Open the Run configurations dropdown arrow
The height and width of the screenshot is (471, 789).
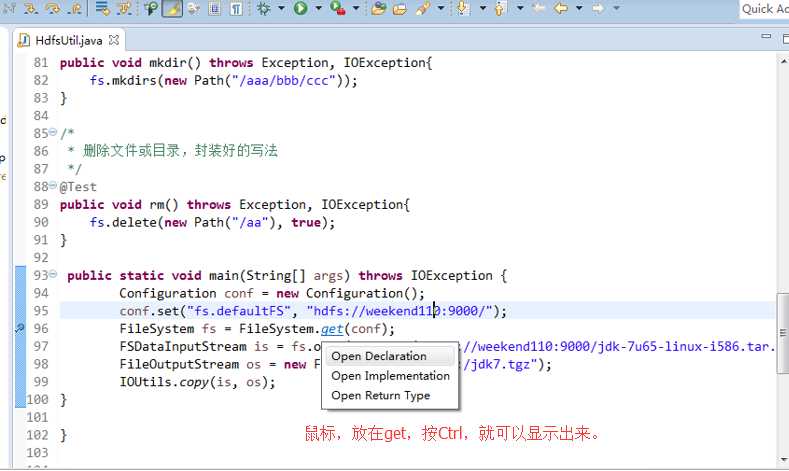[319, 9]
